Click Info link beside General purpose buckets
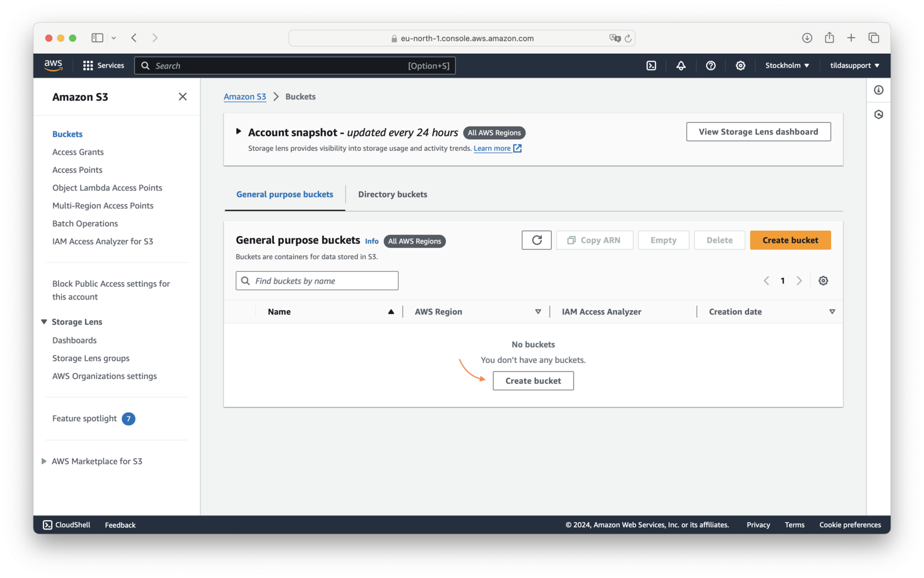The width and height of the screenshot is (924, 578). click(x=372, y=241)
